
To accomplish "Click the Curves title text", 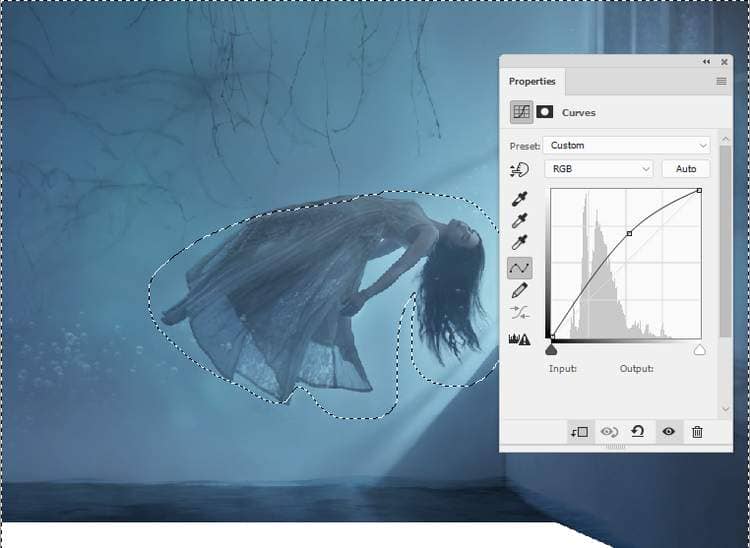I will tap(579, 113).
